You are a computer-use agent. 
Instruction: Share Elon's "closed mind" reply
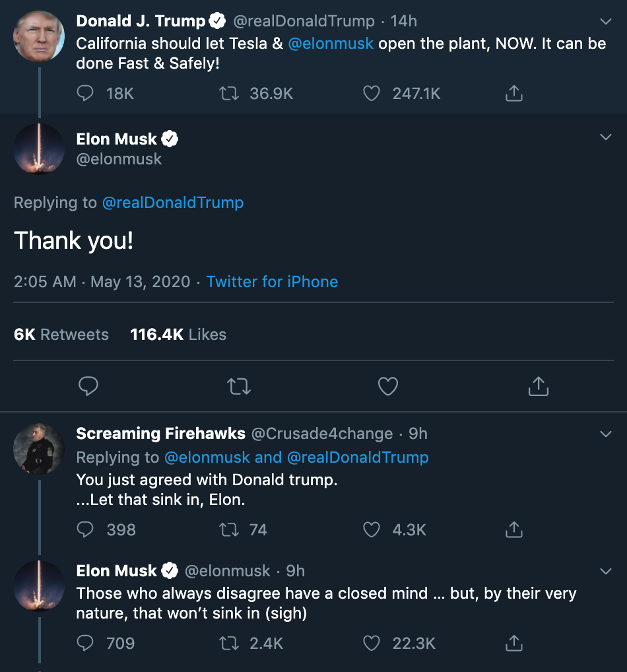(x=513, y=643)
